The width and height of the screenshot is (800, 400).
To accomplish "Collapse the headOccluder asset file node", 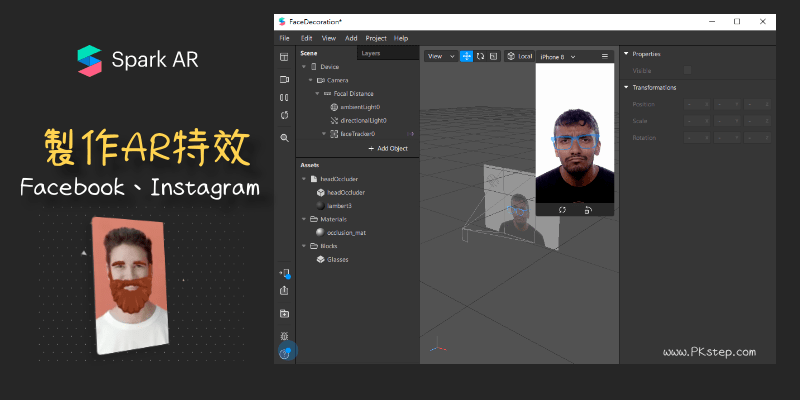I will 304,179.
